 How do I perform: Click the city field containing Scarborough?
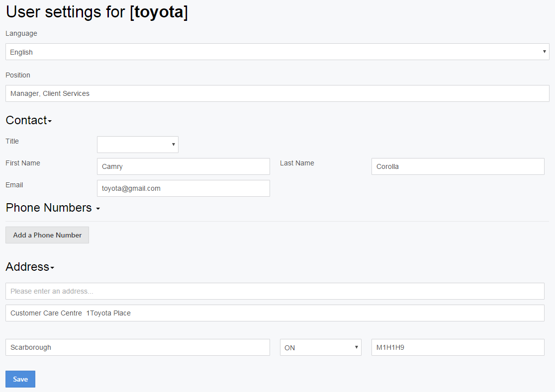pos(137,347)
